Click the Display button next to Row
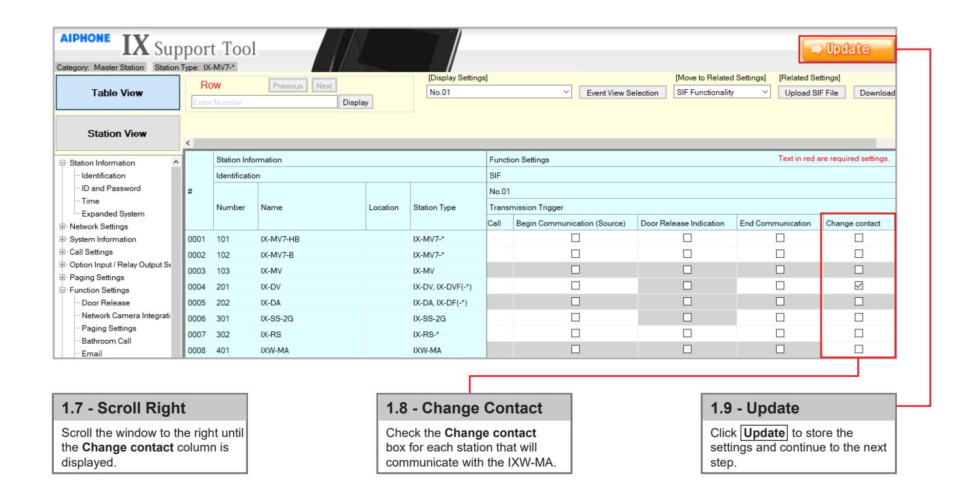Viewport: 980px width, 500px height. point(356,102)
